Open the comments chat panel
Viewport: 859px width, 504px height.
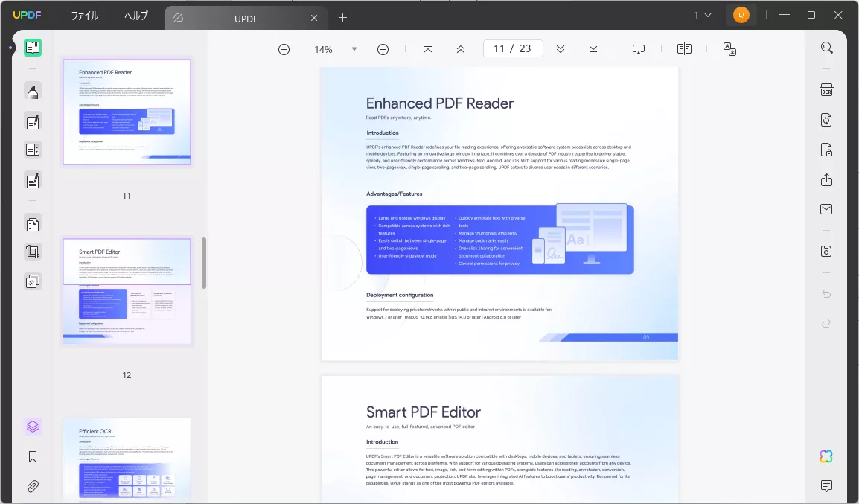point(827,486)
